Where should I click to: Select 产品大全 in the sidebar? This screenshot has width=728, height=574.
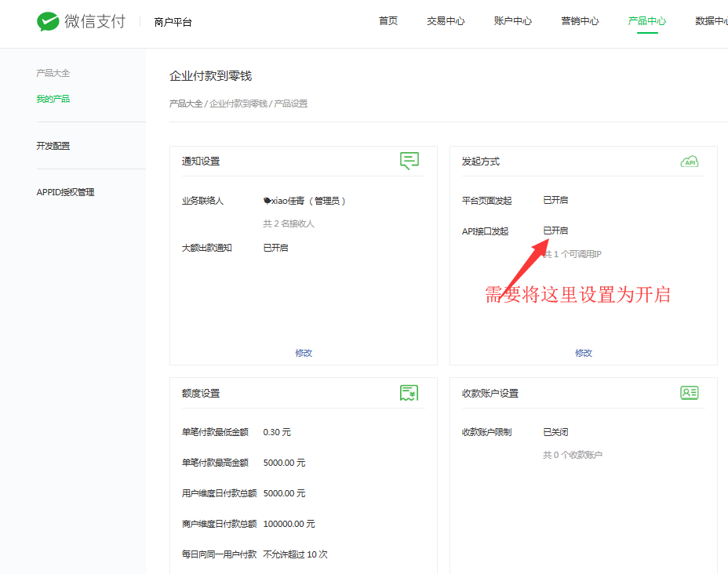point(53,73)
